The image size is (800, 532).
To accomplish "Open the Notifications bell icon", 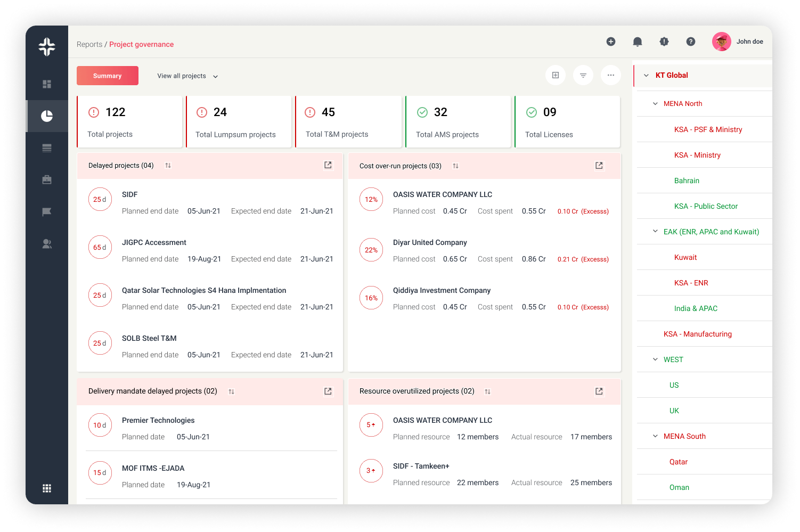I will tap(638, 42).
